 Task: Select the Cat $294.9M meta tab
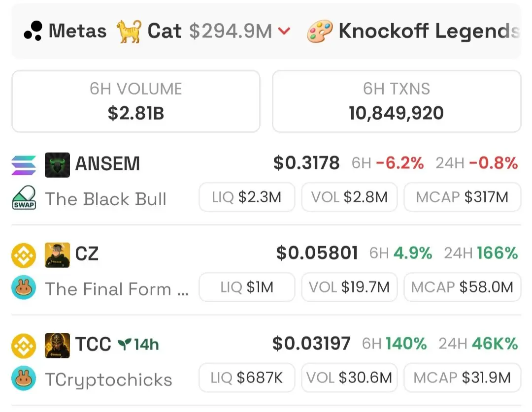click(x=203, y=31)
